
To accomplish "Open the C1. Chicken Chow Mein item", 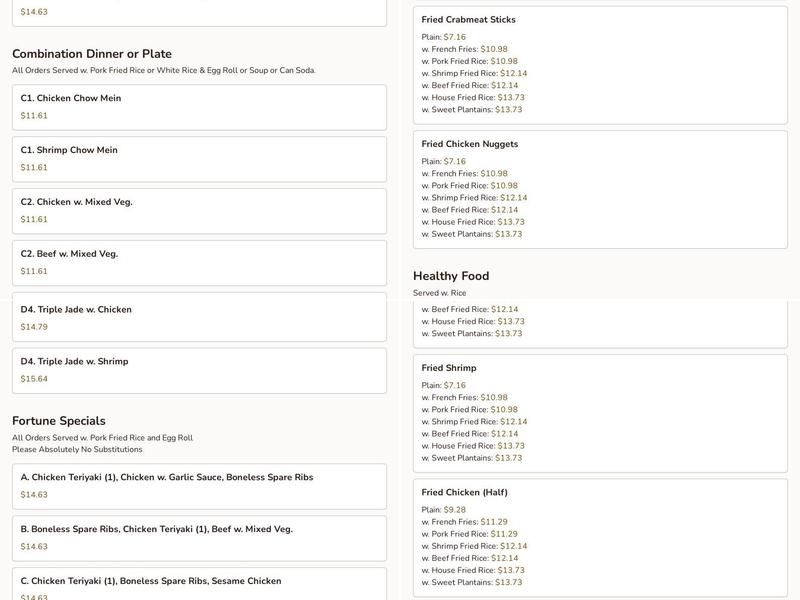I will (198, 107).
